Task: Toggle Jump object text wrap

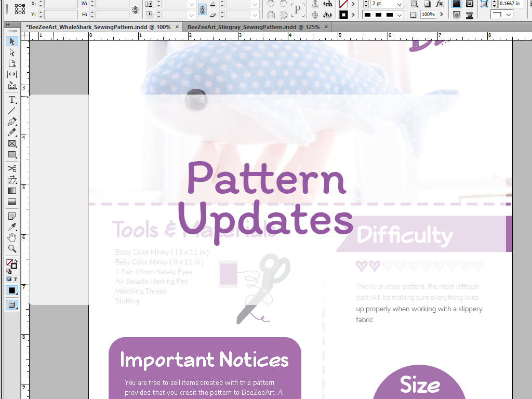Action: point(470,15)
